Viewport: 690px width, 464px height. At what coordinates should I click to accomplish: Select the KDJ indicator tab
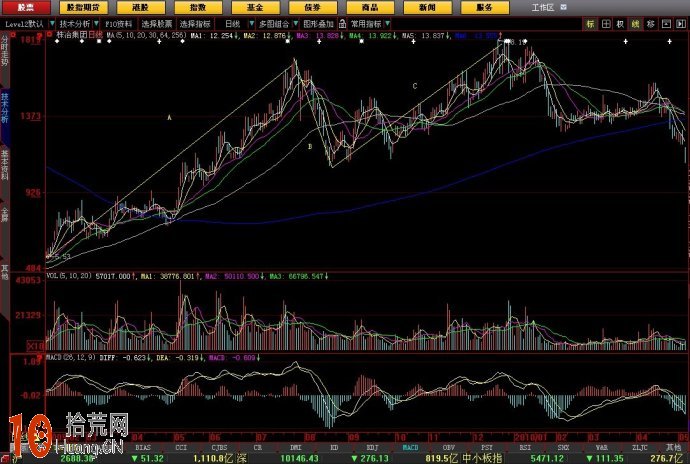[372, 447]
